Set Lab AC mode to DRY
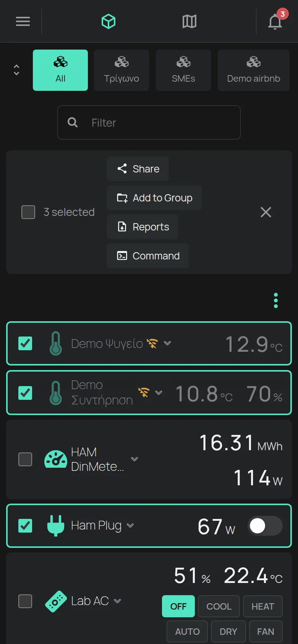The height and width of the screenshot is (644, 298). click(228, 631)
